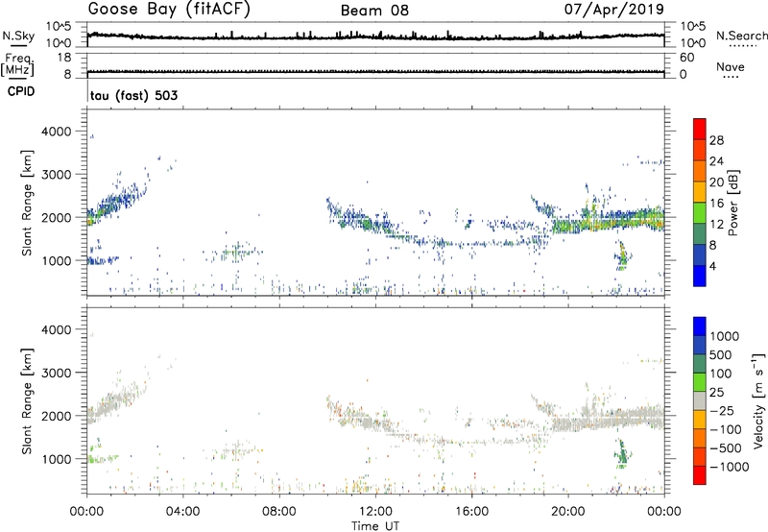Screen dimensions: 768x532
Task: Click the "CPID" row label
Action: point(21,91)
